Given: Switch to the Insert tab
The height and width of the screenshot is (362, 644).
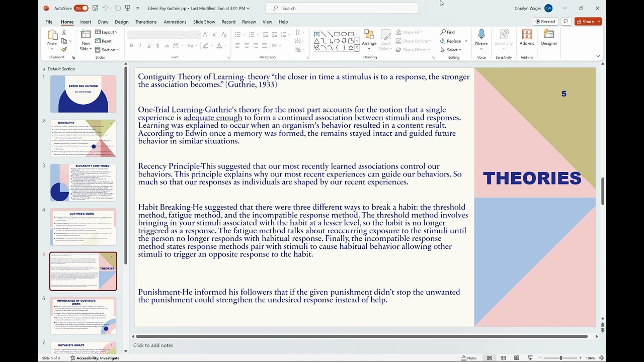Looking at the screenshot, I should [x=86, y=22].
